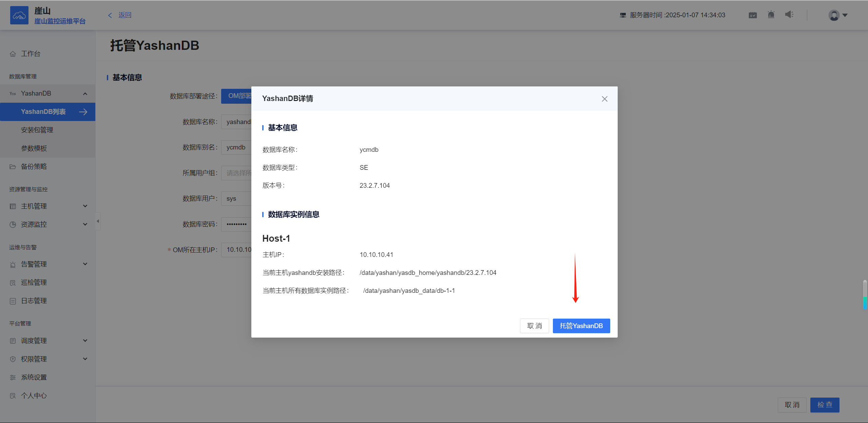
Task: Click the 调度管理 schedule icon
Action: [13, 341]
